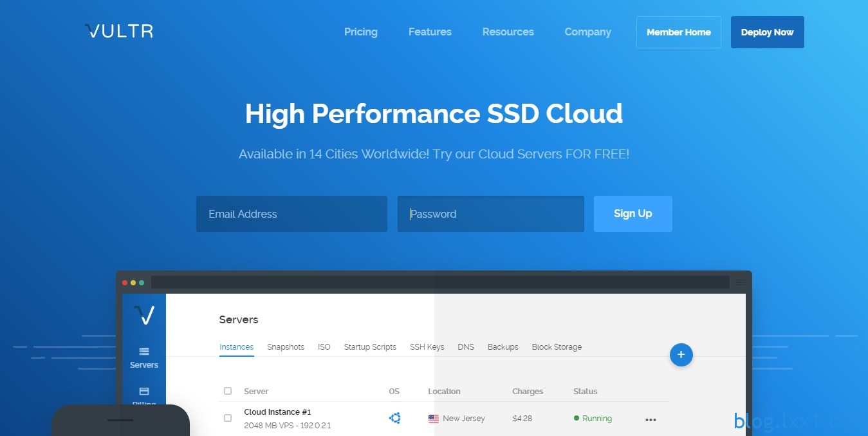Open the Pricing menu

pos(361,32)
